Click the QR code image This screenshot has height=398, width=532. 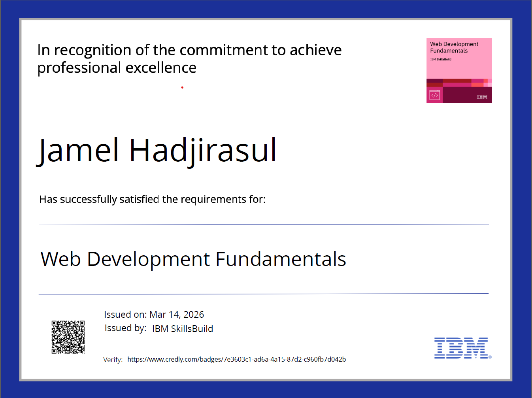[68, 337]
